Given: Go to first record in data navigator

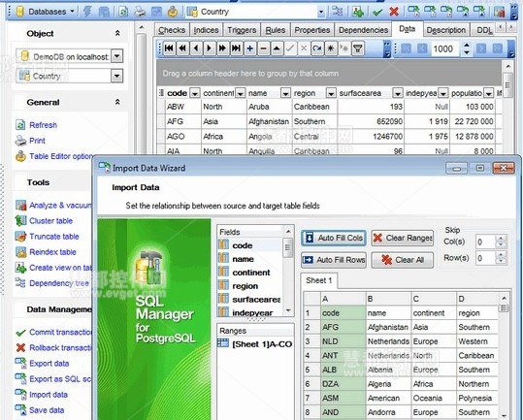Looking at the screenshot, I should [x=169, y=49].
